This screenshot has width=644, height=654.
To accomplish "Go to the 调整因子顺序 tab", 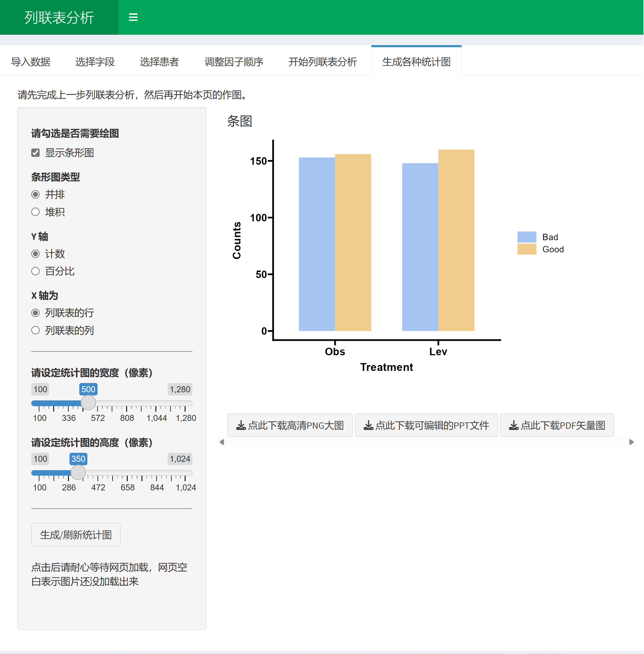I will point(234,62).
